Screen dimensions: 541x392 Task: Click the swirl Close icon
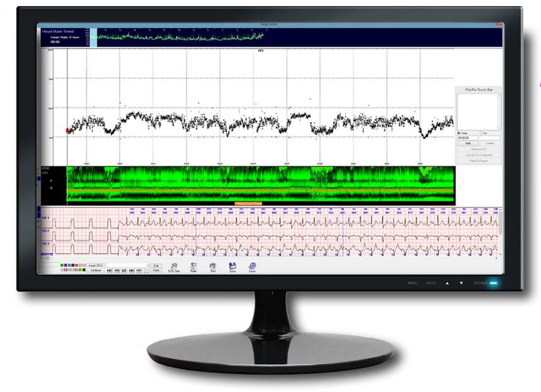pyautogui.click(x=252, y=268)
